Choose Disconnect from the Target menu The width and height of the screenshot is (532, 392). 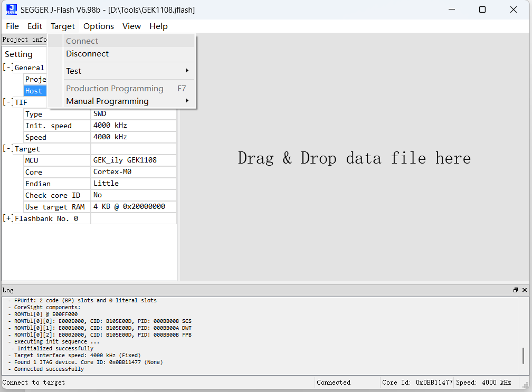pyautogui.click(x=122, y=54)
